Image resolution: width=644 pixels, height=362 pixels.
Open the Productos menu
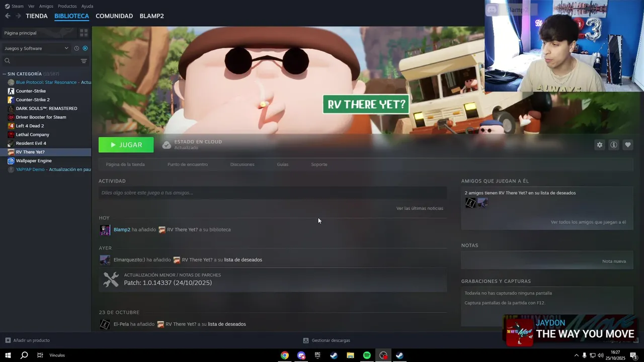click(x=67, y=6)
